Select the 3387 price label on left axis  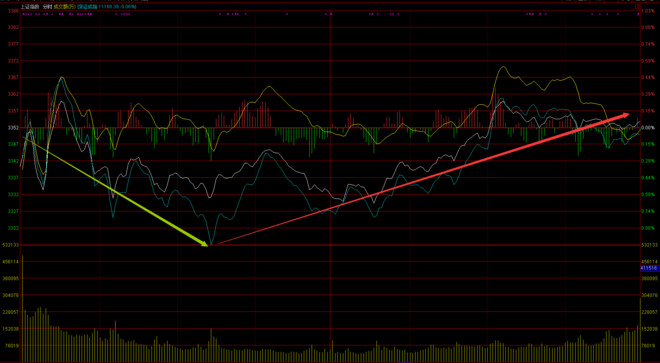[x=13, y=11]
